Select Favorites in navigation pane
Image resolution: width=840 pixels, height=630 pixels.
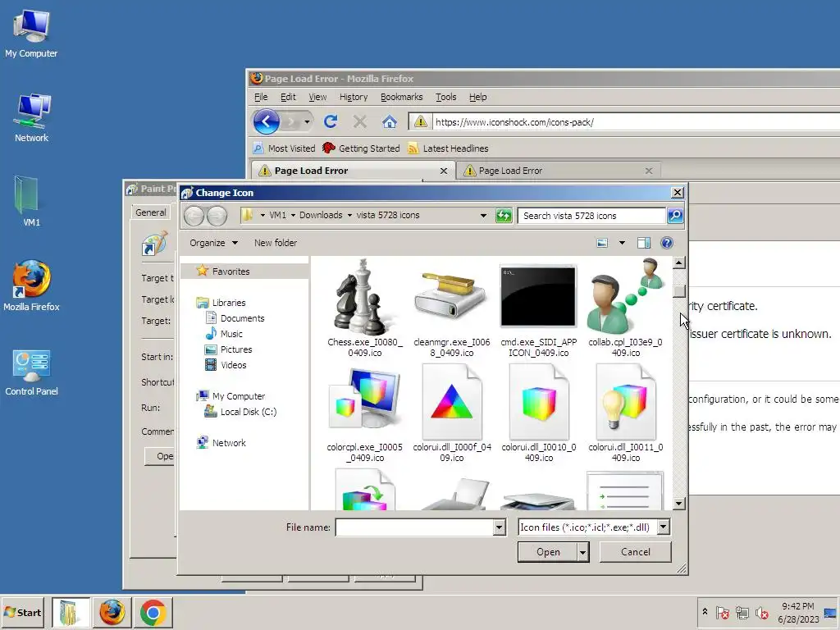(x=231, y=271)
